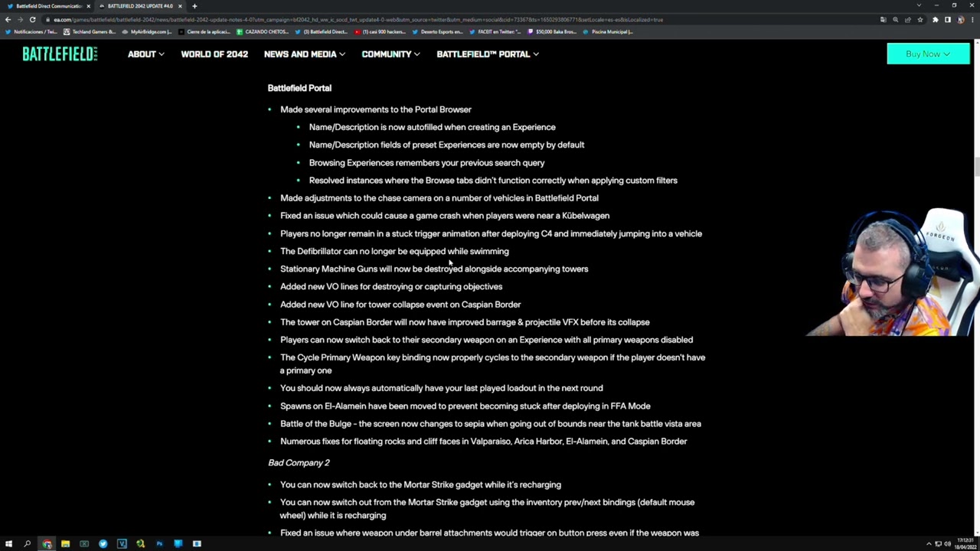Viewport: 980px width, 551px height.
Task: Click the 'tower on Caspian Border' VFX note
Action: click(x=465, y=322)
